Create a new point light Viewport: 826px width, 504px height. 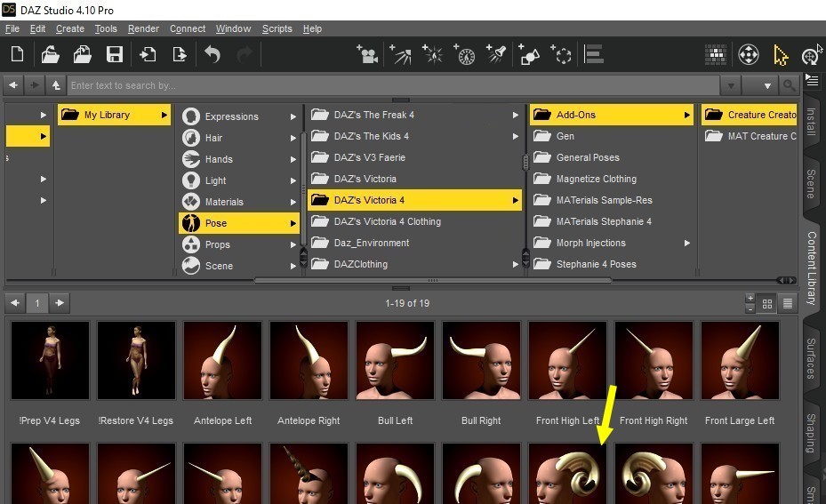click(x=432, y=54)
